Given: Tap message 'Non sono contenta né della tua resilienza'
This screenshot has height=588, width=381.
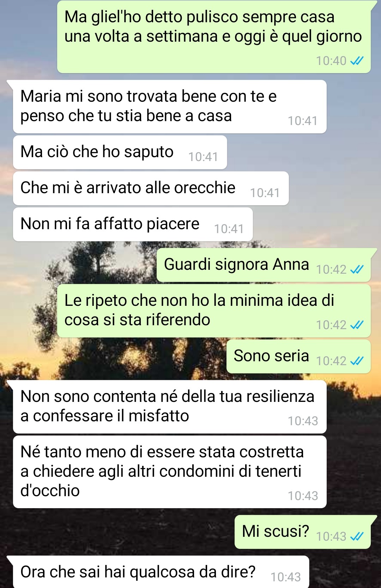Looking at the screenshot, I should tap(170, 407).
